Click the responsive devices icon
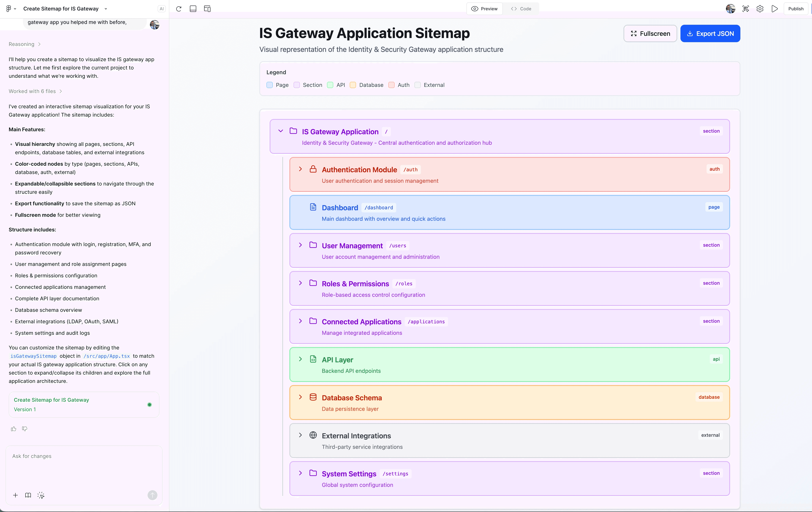The image size is (812, 512). pyautogui.click(x=207, y=9)
